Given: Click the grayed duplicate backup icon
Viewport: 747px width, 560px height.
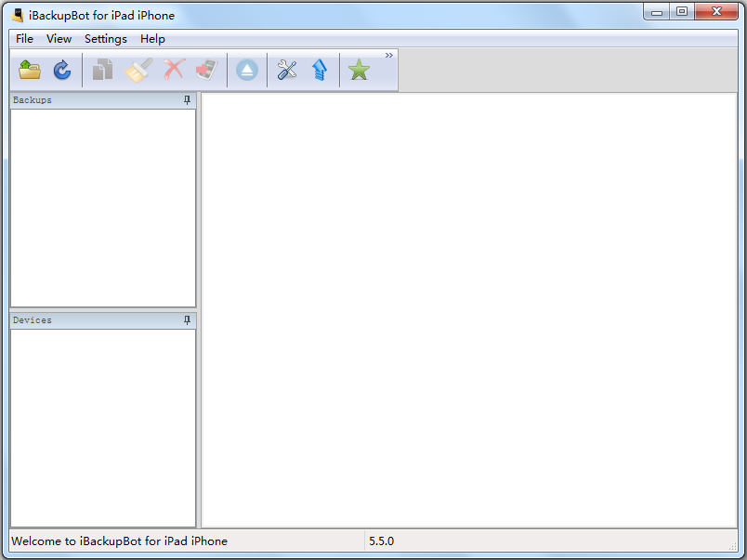Looking at the screenshot, I should point(102,70).
